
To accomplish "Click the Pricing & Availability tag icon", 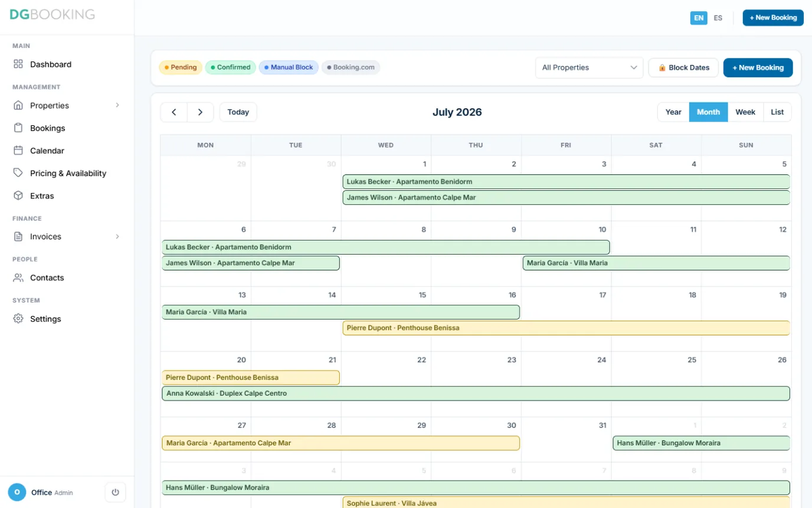I will coord(18,173).
